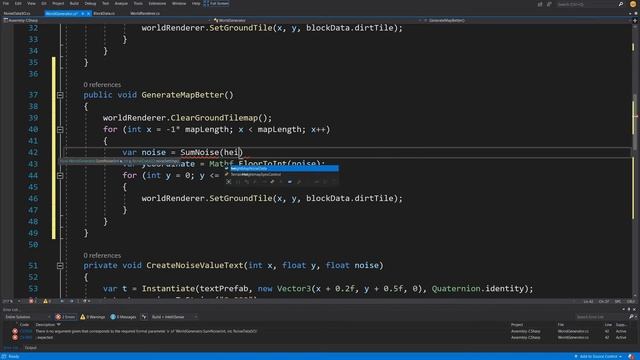This screenshot has height=360, width=640.
Task: Open the zoom level dropdown below editor
Action: pos(11,301)
